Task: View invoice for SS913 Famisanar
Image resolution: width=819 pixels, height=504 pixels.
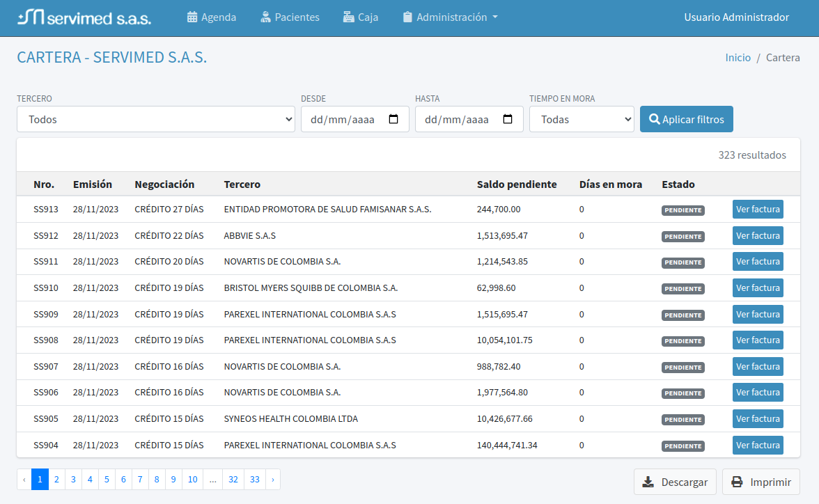Action: coord(758,210)
